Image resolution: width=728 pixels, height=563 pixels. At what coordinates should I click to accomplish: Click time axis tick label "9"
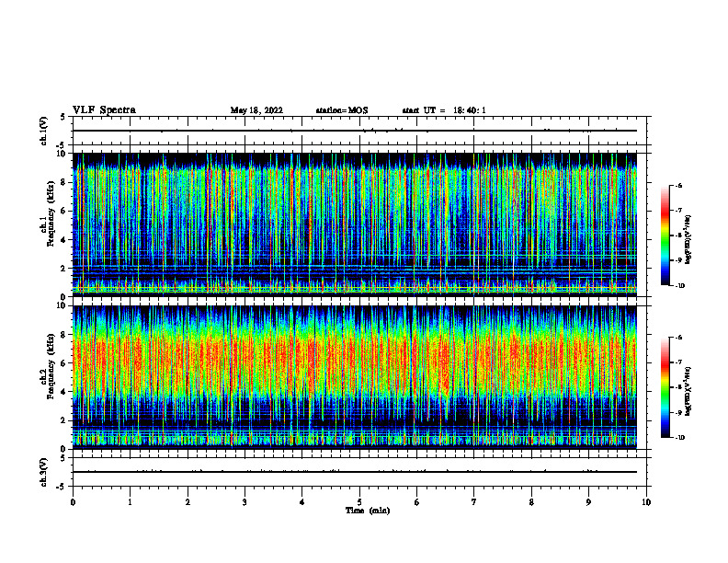(588, 502)
